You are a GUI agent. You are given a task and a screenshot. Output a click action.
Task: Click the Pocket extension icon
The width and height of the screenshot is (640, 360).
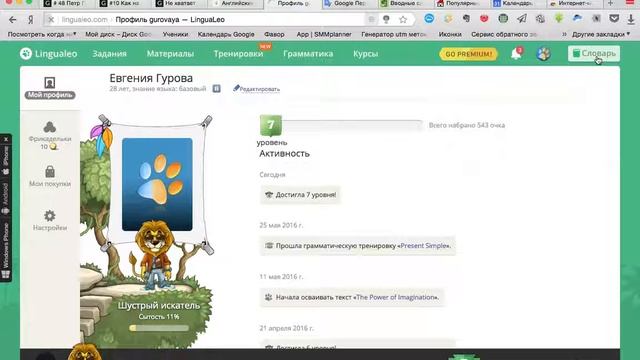coord(614,19)
